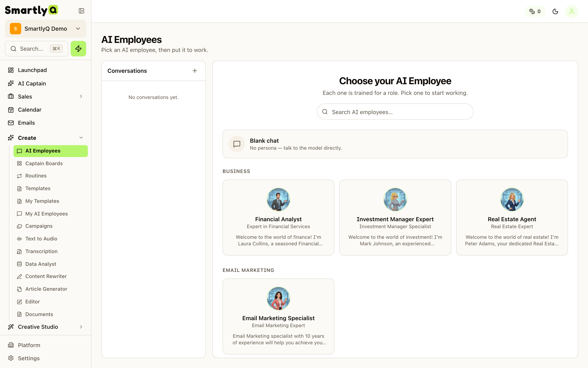The image size is (588, 368).
Task: Open Routines in the sidebar
Action: [x=51, y=176]
